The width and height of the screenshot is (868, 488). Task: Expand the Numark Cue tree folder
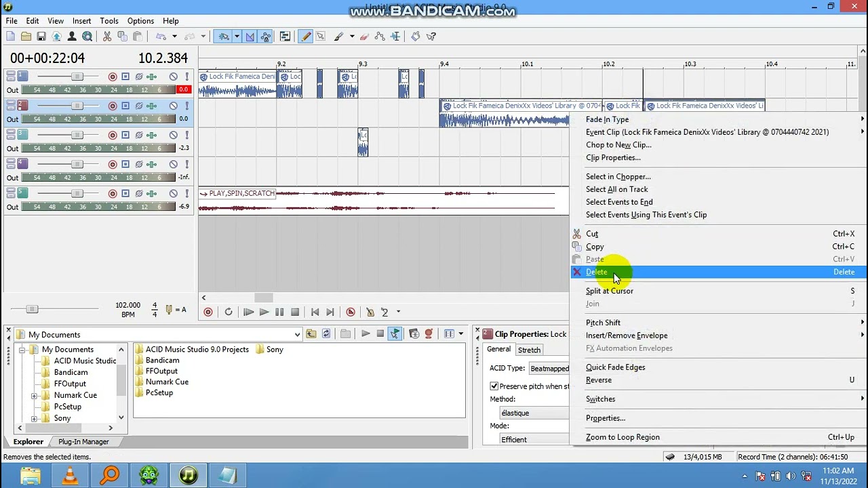click(34, 395)
